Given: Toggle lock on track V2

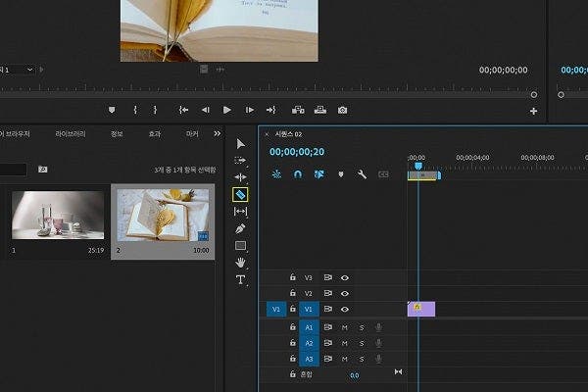Looking at the screenshot, I should [x=292, y=293].
